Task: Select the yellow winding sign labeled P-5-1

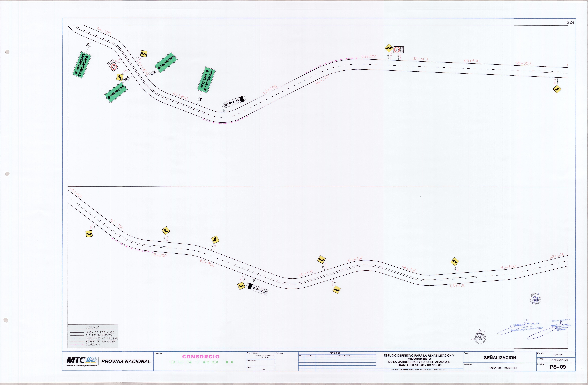Action: 120,77
